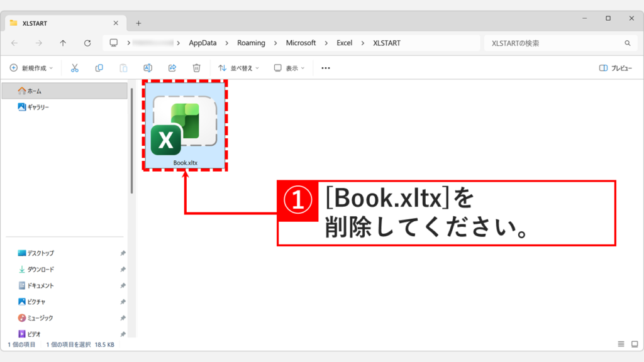Select the Cut icon in the toolbar
The height and width of the screenshot is (362, 644).
75,67
